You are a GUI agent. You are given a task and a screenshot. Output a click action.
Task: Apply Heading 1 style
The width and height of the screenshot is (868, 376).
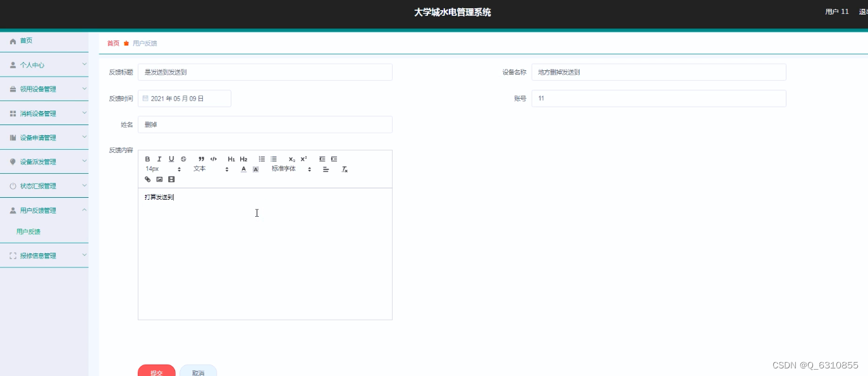231,159
